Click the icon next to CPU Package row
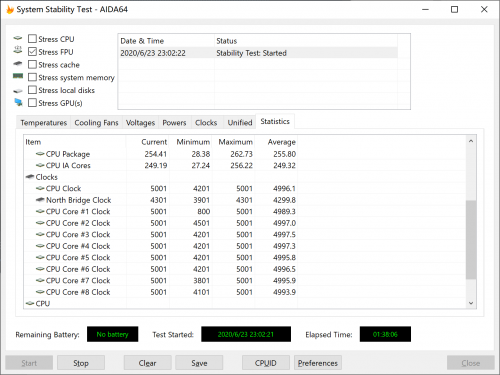 pyautogui.click(x=40, y=154)
